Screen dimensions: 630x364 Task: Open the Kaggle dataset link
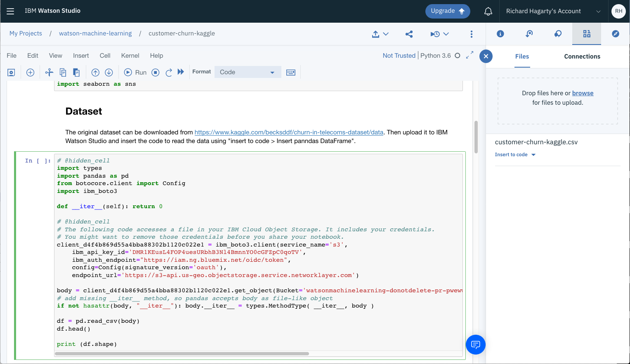coord(289,132)
